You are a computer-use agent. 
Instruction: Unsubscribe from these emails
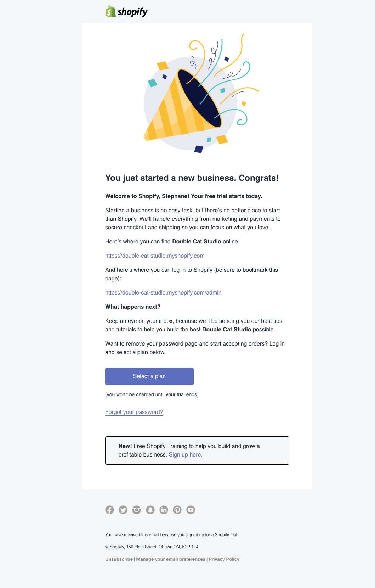(x=119, y=559)
